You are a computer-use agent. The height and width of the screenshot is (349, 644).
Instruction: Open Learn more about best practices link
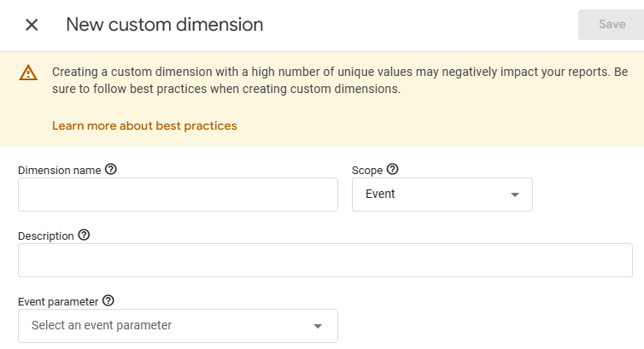click(x=144, y=125)
